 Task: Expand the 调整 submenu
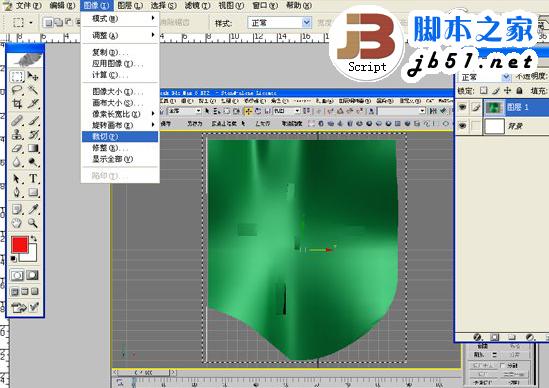(x=119, y=35)
